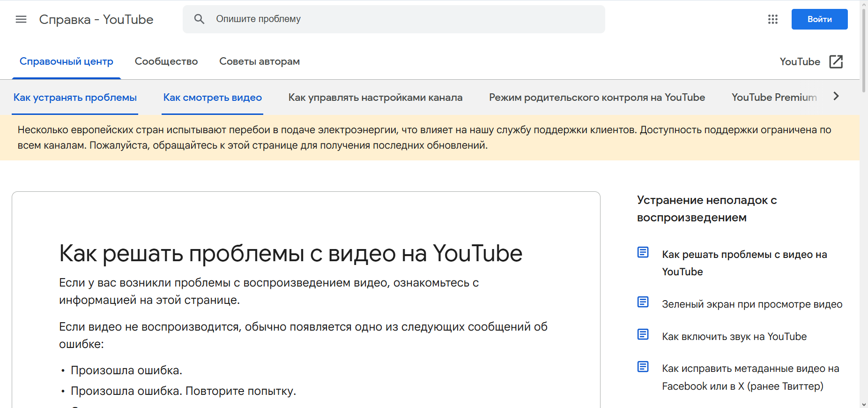This screenshot has height=408, width=868.
Task: Open the 'Советы авторам' tab
Action: (x=260, y=61)
